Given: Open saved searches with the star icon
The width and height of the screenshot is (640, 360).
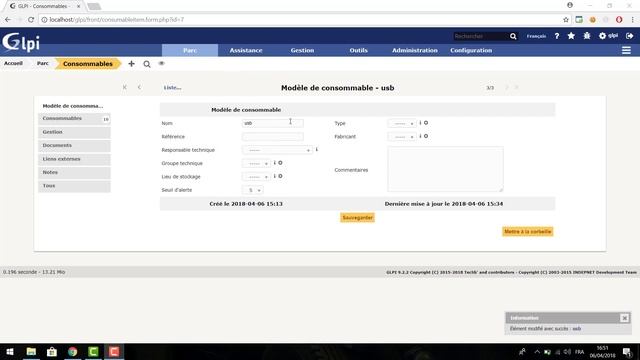Looking at the screenshot, I should click(571, 36).
